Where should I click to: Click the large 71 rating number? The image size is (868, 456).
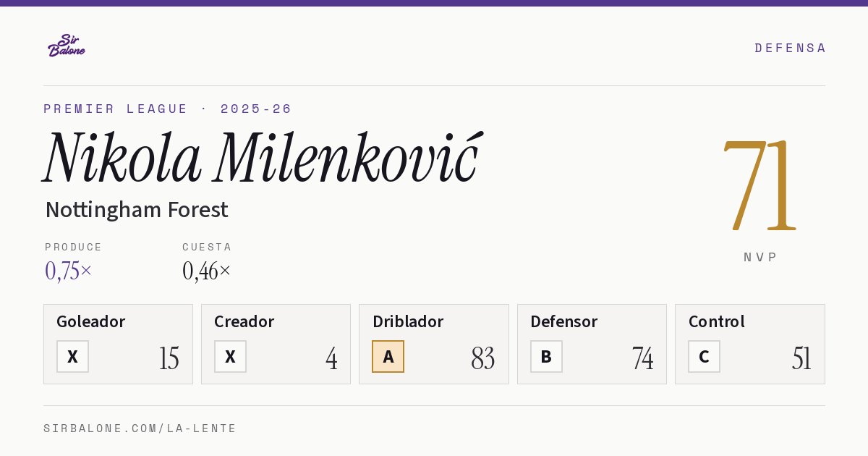(x=759, y=185)
